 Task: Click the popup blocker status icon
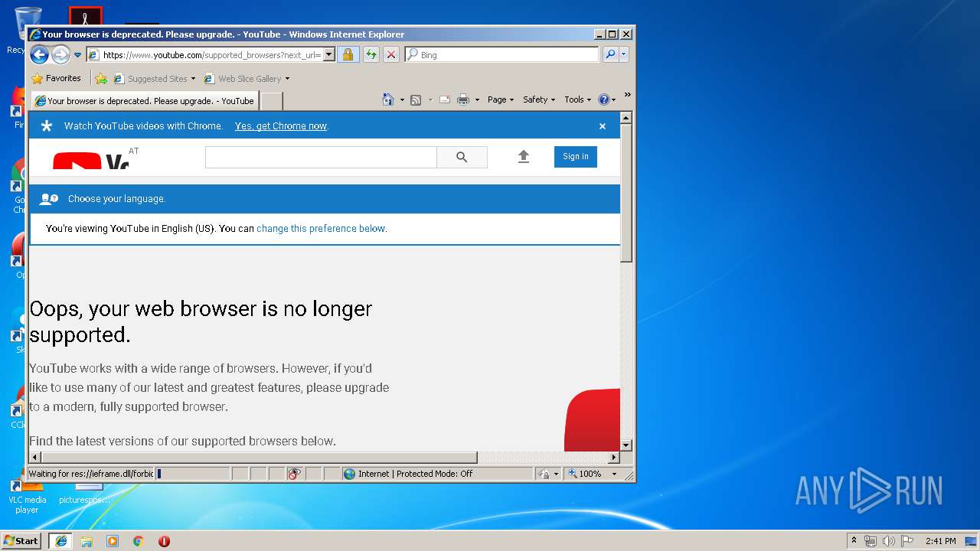(295, 474)
